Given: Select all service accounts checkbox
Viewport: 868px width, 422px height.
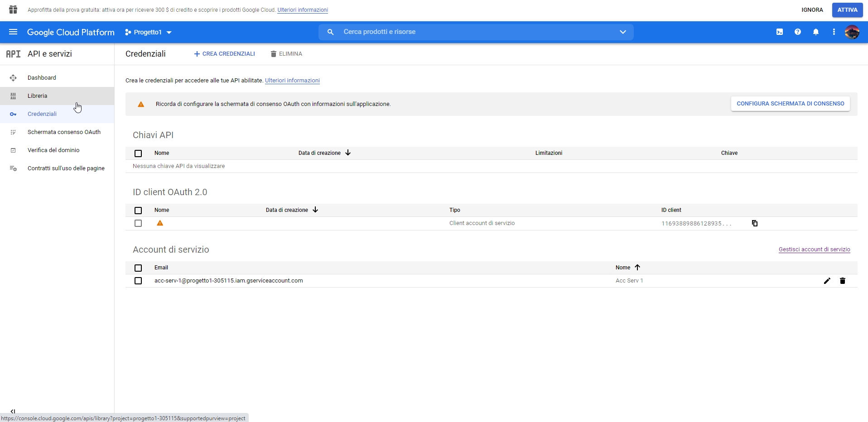Looking at the screenshot, I should click(x=138, y=268).
